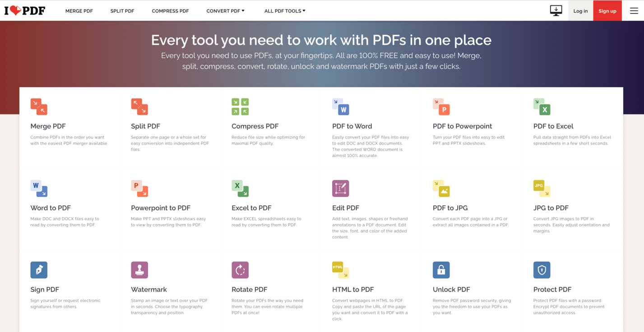644x332 pixels.
Task: Open Compress PDF in top navigation
Action: tap(170, 11)
